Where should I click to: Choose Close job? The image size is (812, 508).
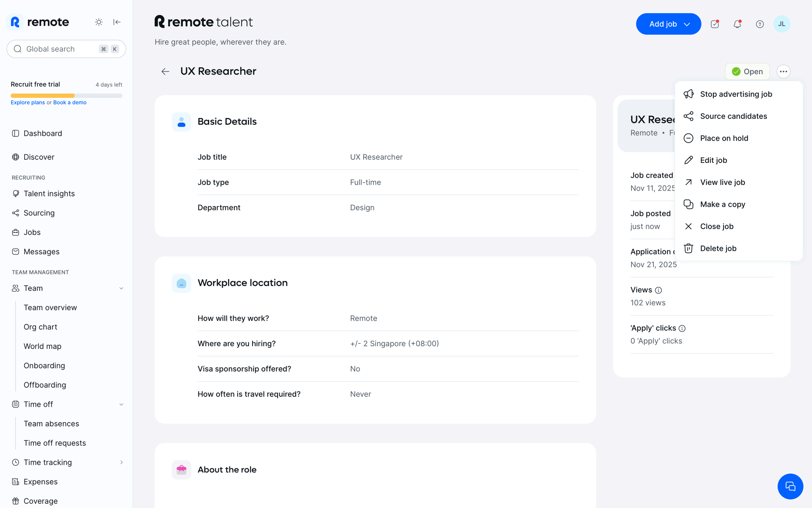click(x=738, y=226)
